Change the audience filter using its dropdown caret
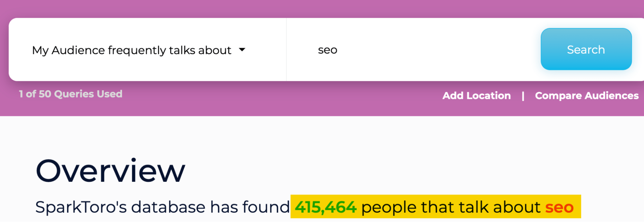Screen dimensions: 644x222 coord(243,50)
